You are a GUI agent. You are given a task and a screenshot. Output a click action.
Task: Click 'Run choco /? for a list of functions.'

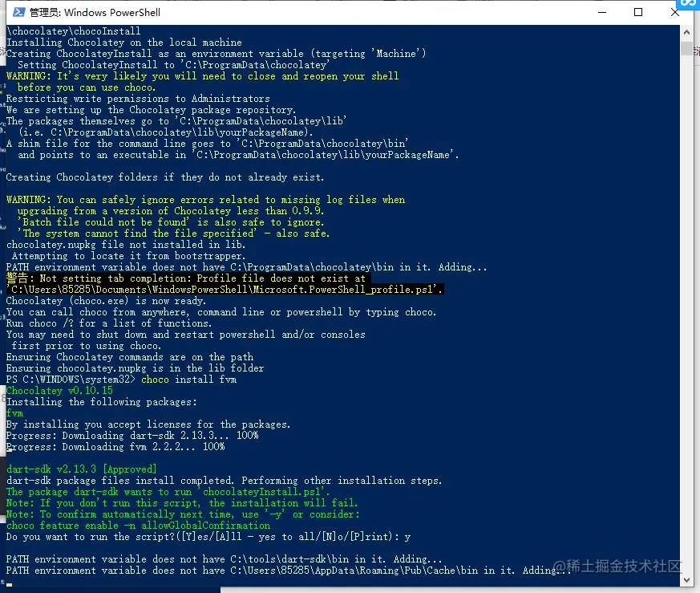click(109, 323)
